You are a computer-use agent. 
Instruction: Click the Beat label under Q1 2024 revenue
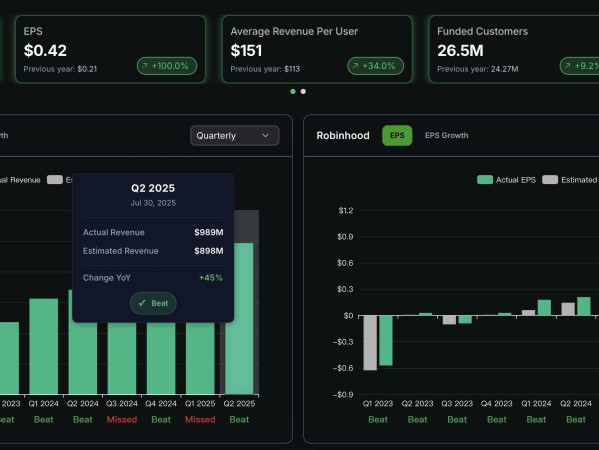44,419
